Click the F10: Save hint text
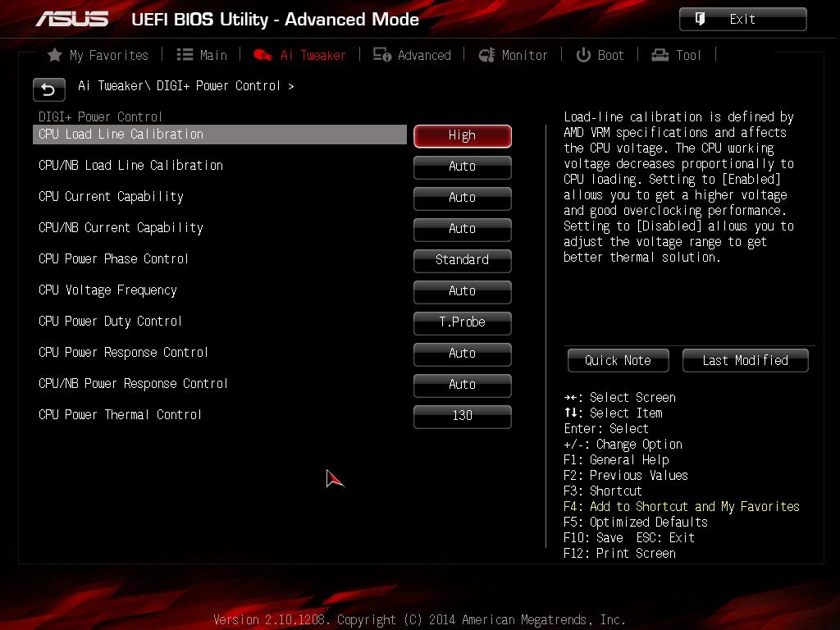This screenshot has width=840, height=630. 594,538
